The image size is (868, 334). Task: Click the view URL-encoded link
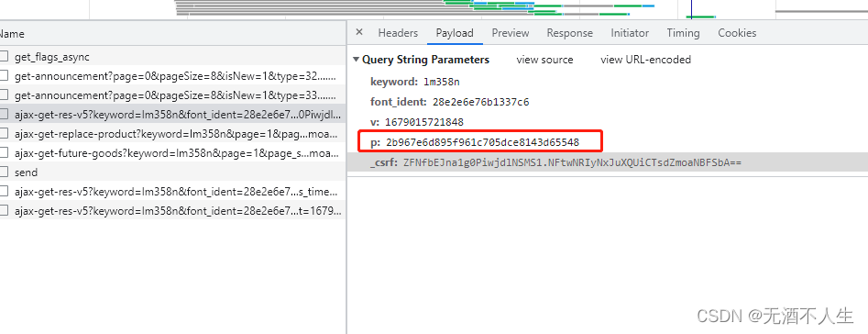click(x=645, y=60)
